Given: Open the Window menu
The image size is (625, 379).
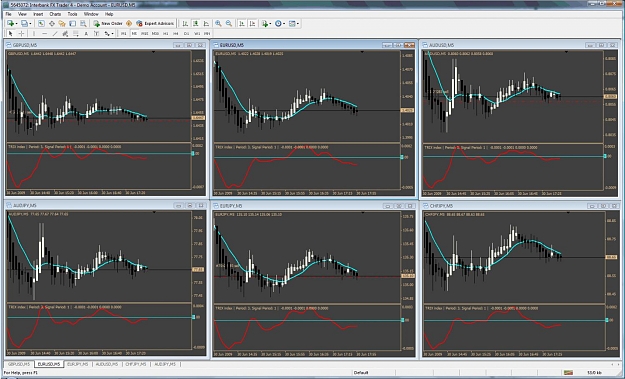Looking at the screenshot, I should click(x=91, y=14).
